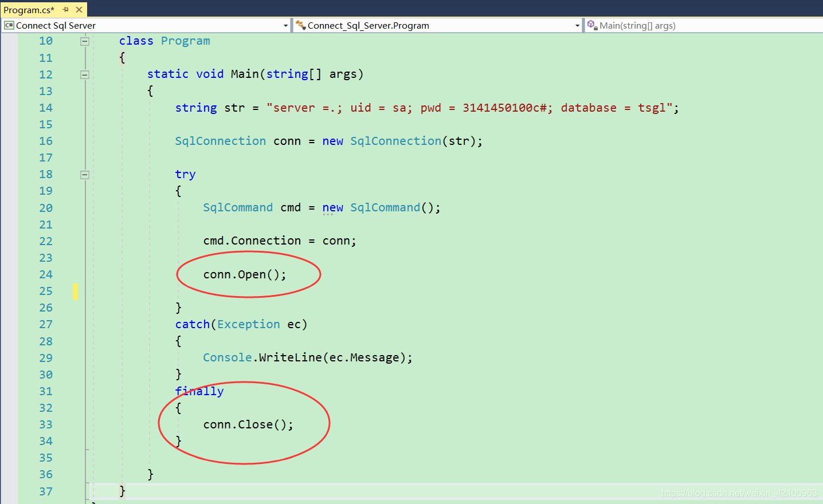Click the 'Program' class name on line 10
This screenshot has height=504, width=823.
pos(185,41)
